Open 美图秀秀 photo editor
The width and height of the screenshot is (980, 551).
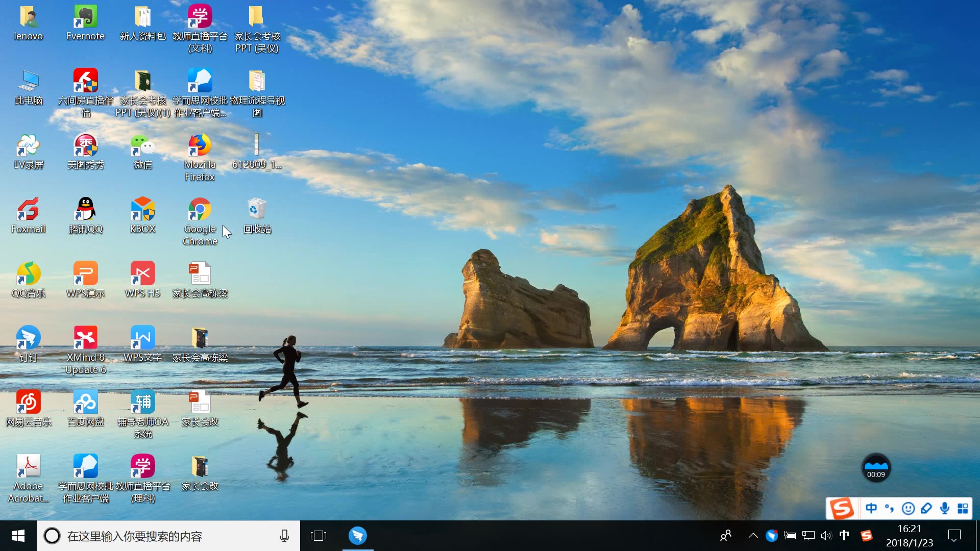86,152
